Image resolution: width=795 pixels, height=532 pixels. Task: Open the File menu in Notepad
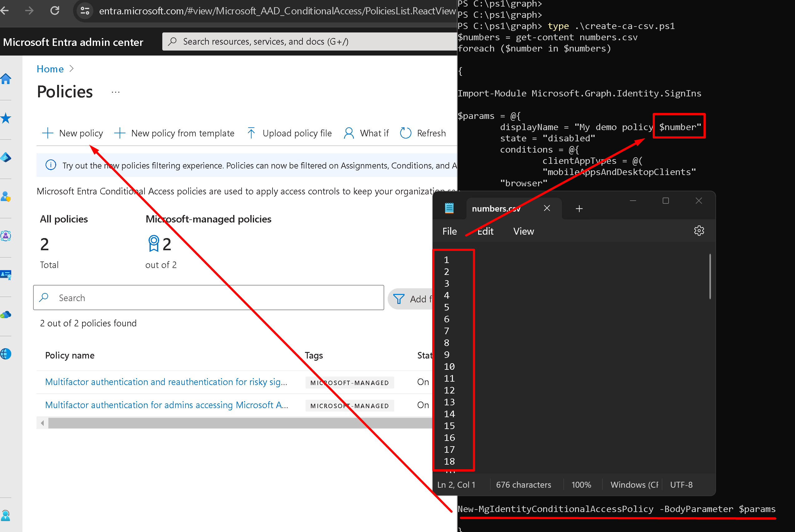pyautogui.click(x=449, y=232)
